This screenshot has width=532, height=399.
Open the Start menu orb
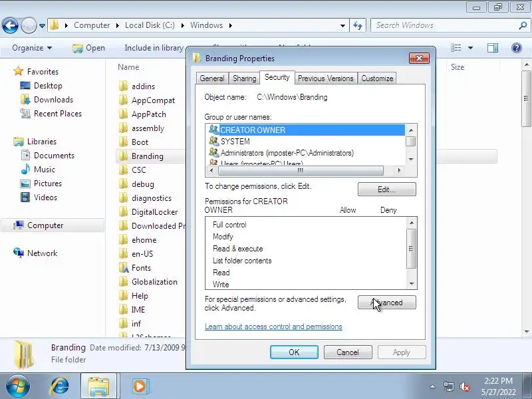(x=18, y=386)
